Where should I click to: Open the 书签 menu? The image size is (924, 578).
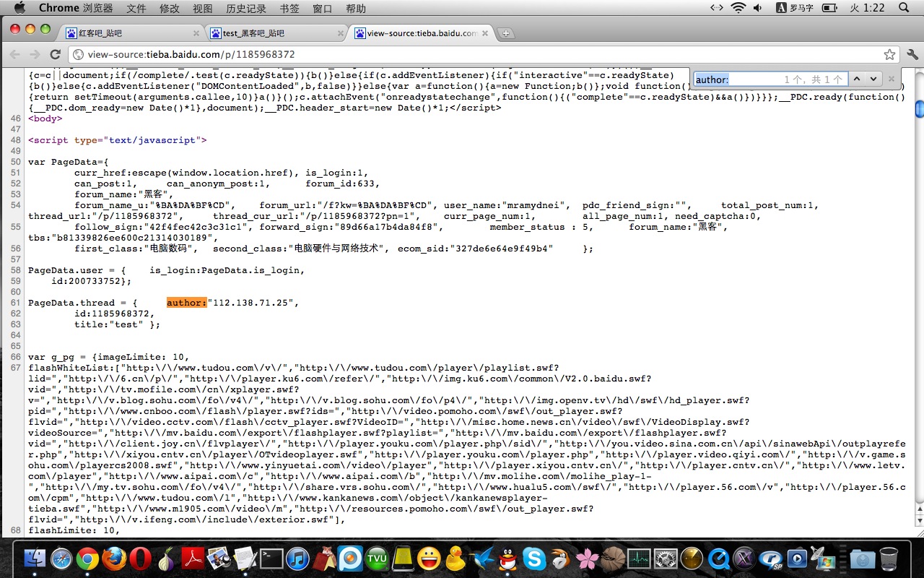click(x=289, y=8)
